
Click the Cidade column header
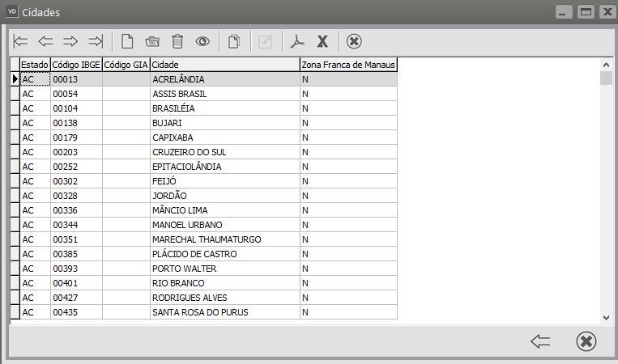pyautogui.click(x=225, y=65)
